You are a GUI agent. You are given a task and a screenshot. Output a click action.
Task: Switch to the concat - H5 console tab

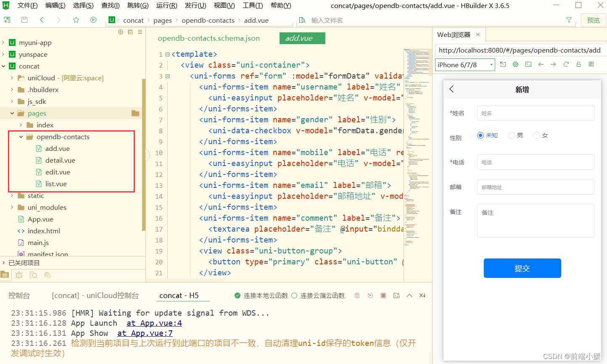coord(182,295)
